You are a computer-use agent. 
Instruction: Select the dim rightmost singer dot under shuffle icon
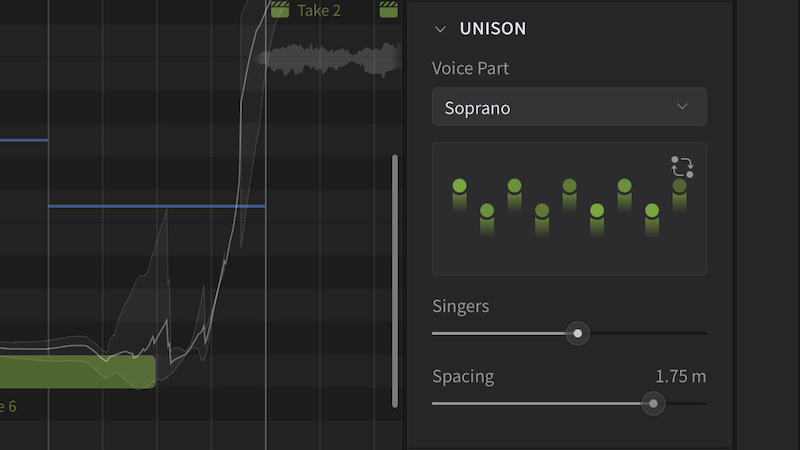point(679,187)
